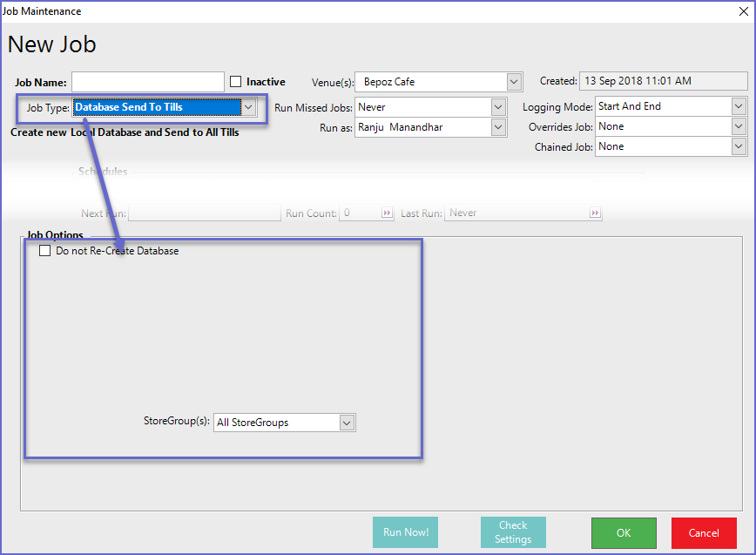Expand the StoreGroup(s) dropdown
Viewport: 756px width, 555px height.
[x=347, y=423]
